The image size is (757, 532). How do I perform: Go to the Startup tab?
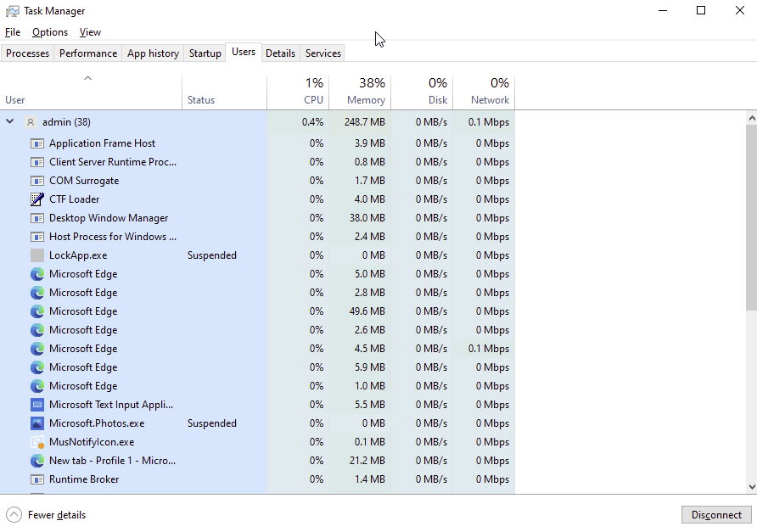coord(205,53)
